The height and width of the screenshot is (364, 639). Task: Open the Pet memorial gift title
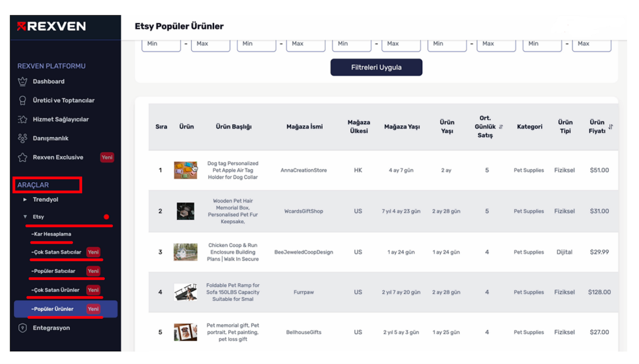233,332
